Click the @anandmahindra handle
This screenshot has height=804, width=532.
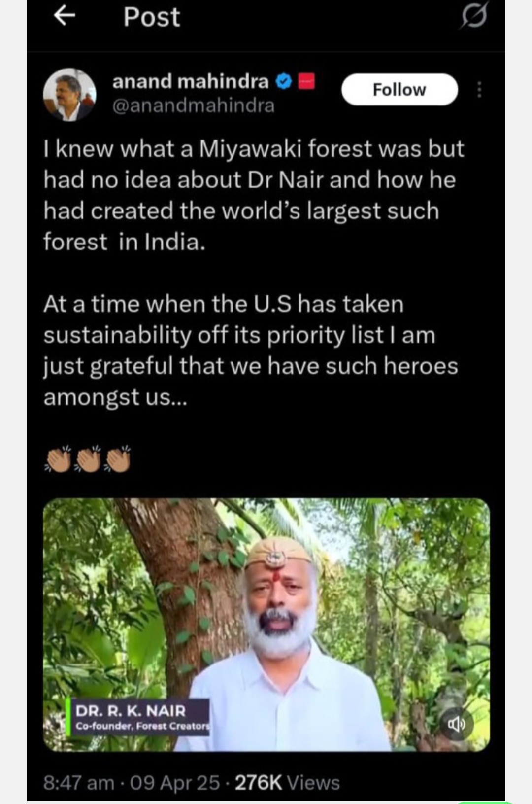(x=193, y=105)
